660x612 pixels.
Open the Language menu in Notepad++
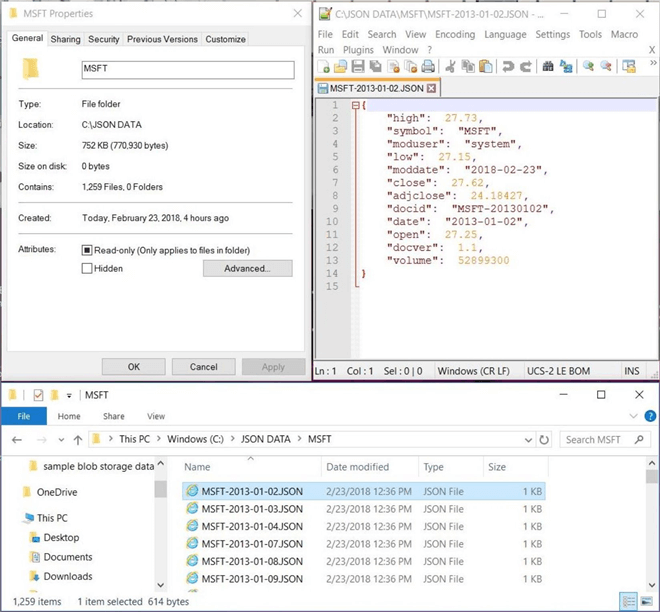click(505, 35)
